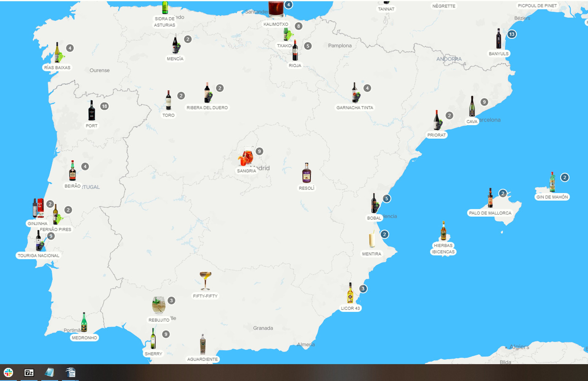Click the 9 badge next to Cava
This screenshot has width=588, height=381.
(484, 102)
